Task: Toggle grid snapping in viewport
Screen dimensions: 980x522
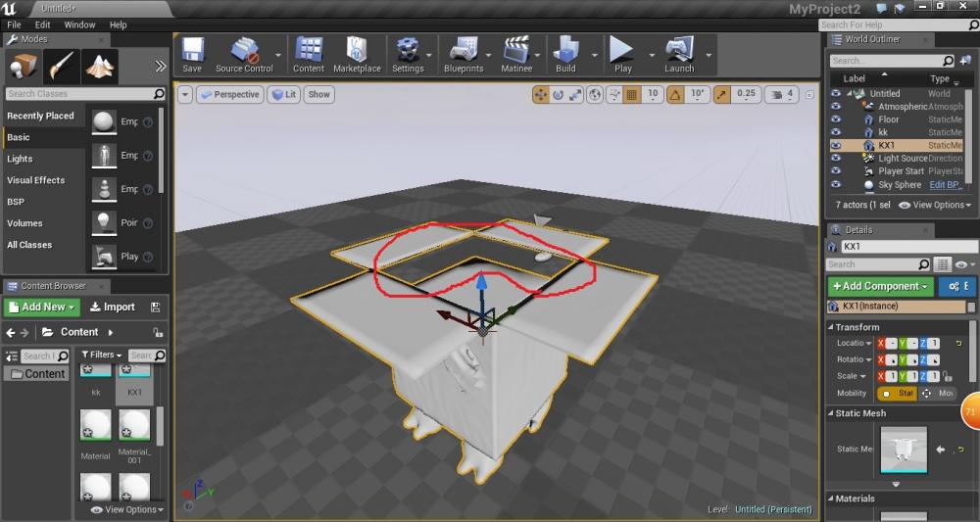Action: pyautogui.click(x=632, y=95)
